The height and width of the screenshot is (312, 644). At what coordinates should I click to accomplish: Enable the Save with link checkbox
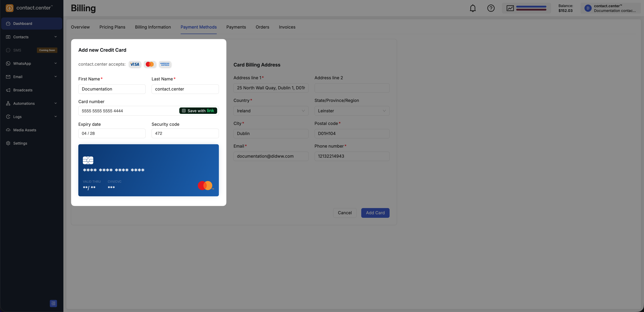point(184,111)
